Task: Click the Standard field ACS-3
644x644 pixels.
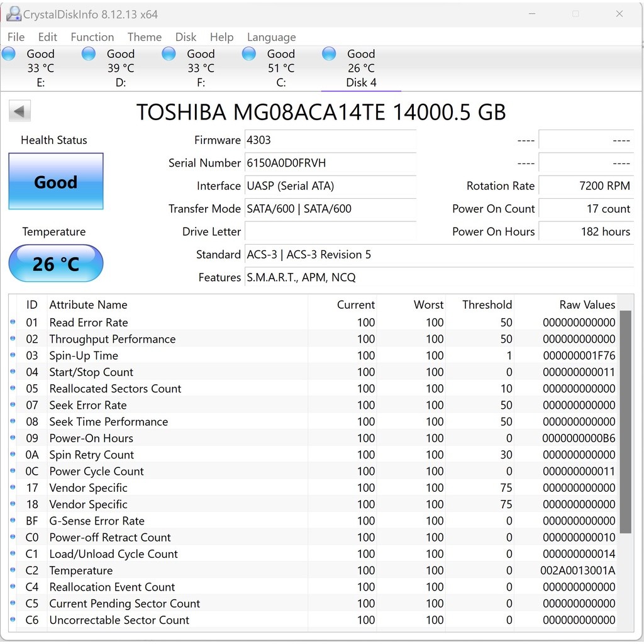Action: pos(440,255)
